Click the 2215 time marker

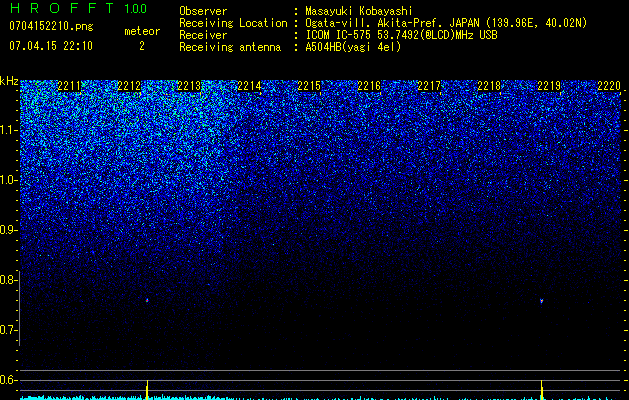point(309,86)
